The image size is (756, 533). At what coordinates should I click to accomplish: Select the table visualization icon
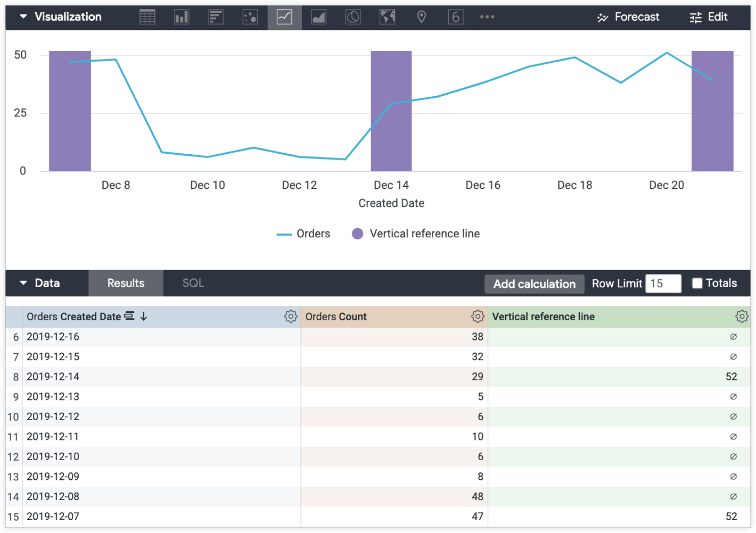[147, 17]
